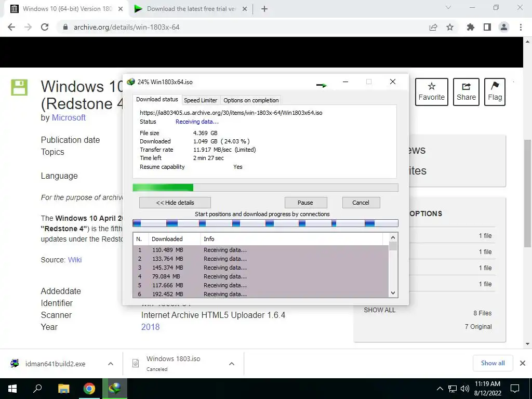
Task: Click the green floppy software item icon
Action: (x=19, y=87)
